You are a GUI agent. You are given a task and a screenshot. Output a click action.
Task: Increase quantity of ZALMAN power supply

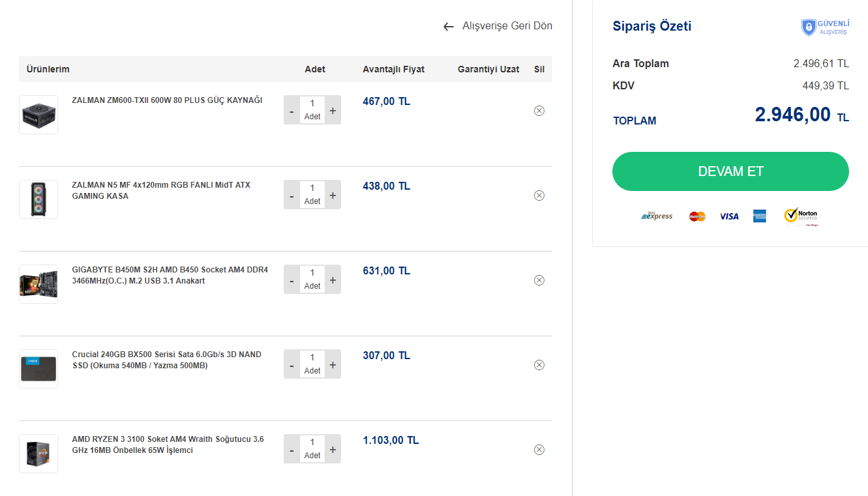pos(333,111)
